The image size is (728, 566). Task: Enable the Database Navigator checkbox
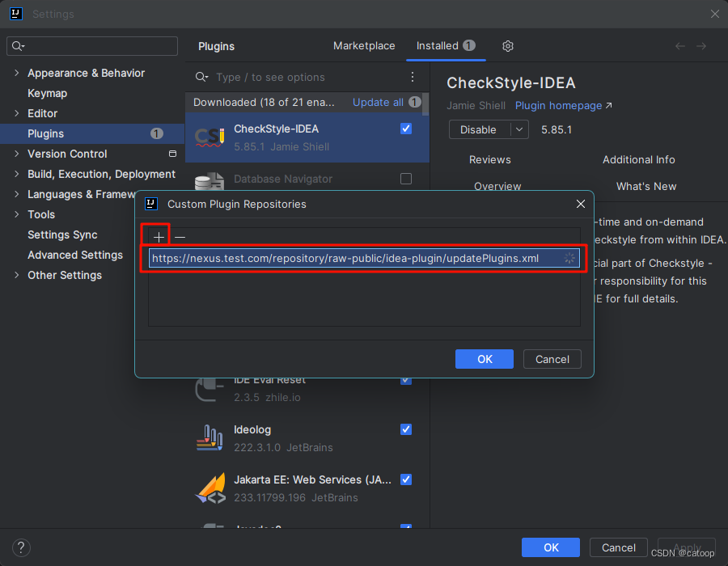[x=406, y=179]
